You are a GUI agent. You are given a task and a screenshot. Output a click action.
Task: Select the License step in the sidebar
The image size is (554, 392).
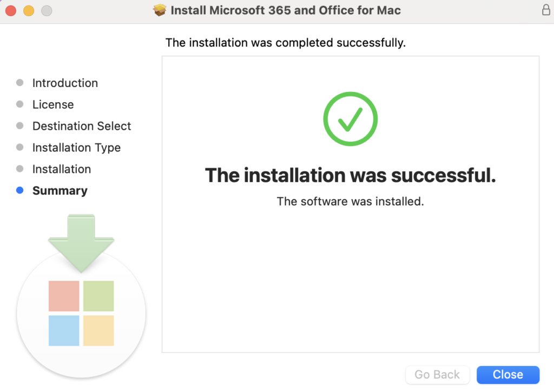52,104
